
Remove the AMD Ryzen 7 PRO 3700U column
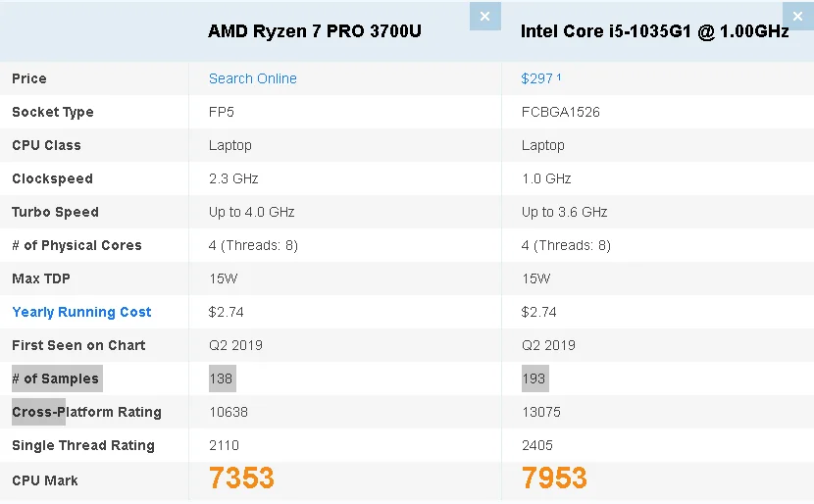click(484, 16)
